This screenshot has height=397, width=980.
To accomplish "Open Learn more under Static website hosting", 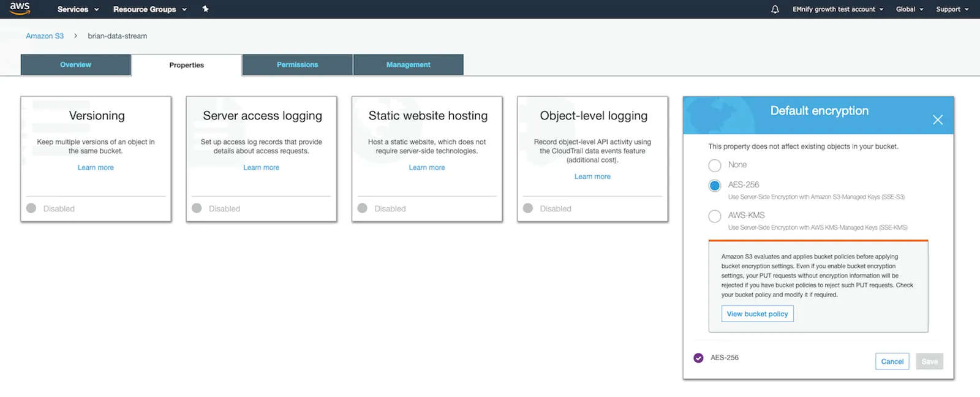I will point(427,168).
